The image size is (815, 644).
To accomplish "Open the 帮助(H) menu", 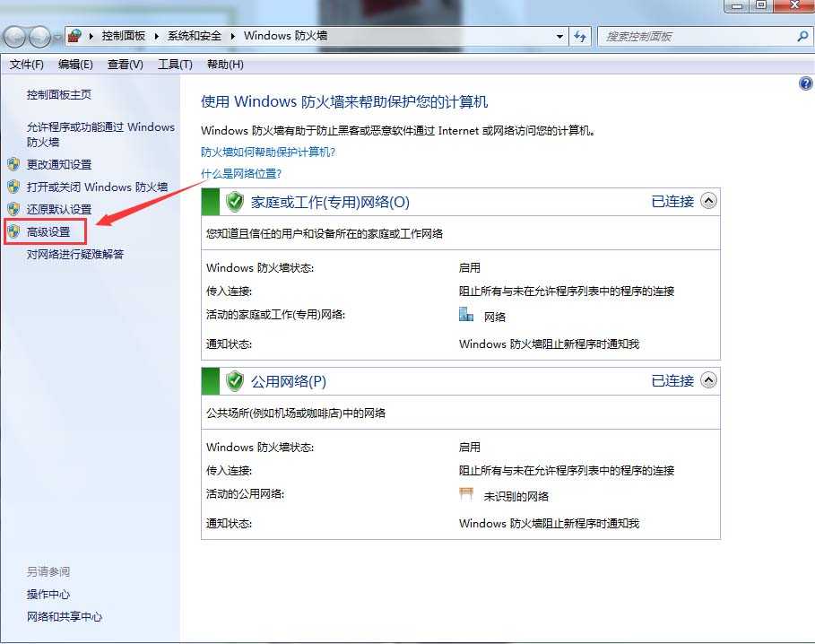I will tap(224, 64).
